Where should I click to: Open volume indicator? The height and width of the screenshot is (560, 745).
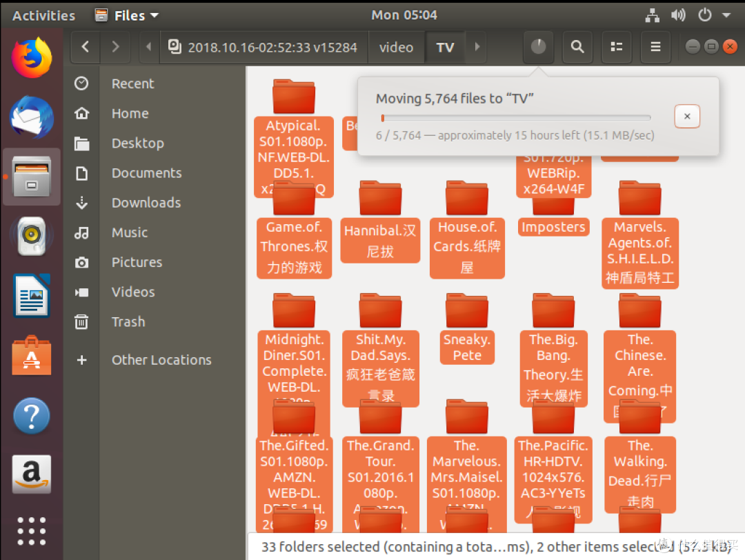[x=678, y=15]
